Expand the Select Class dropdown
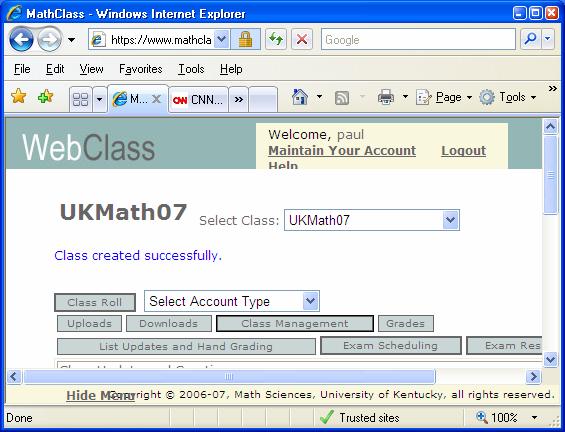Viewport: 565px width, 432px height. (x=450, y=220)
